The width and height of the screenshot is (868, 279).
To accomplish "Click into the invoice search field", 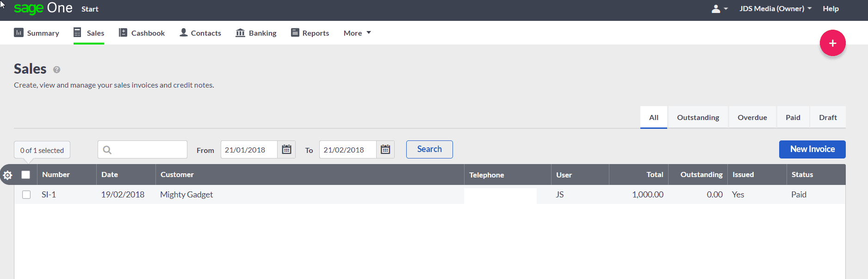I will point(148,150).
